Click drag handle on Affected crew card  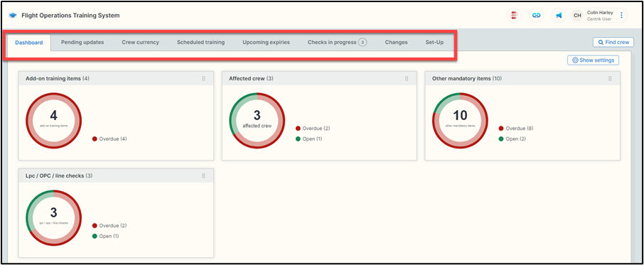(407, 78)
